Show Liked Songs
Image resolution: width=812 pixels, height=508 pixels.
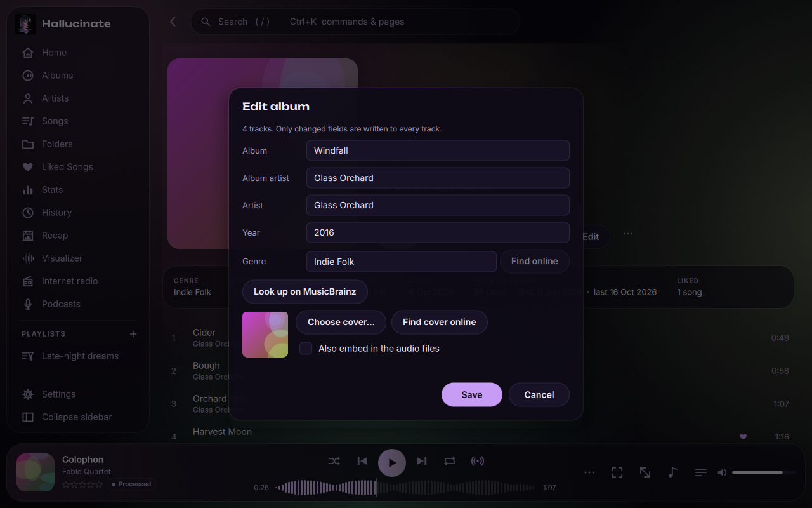point(79,167)
